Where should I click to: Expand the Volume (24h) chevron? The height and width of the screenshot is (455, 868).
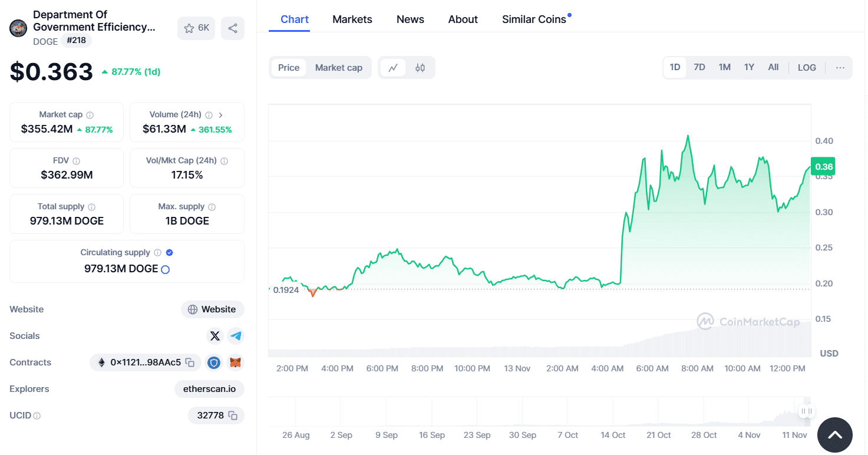click(x=221, y=115)
